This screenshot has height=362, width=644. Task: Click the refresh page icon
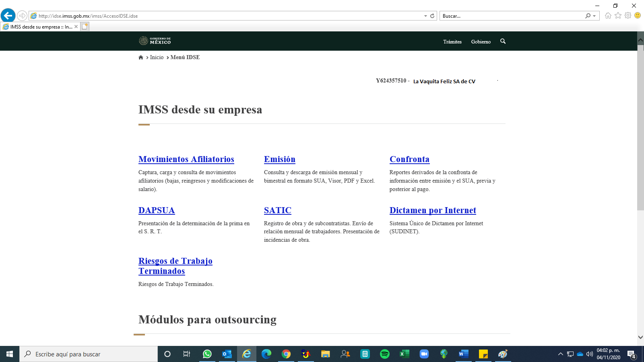432,16
